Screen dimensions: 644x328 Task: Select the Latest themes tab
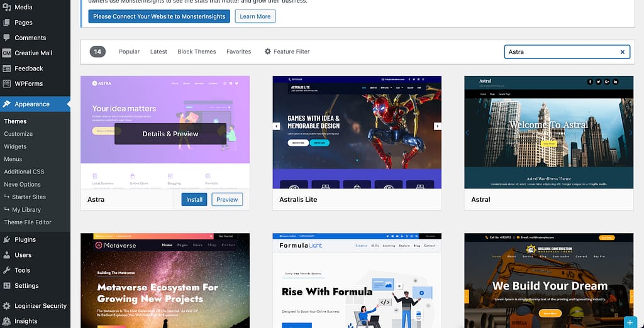(158, 52)
